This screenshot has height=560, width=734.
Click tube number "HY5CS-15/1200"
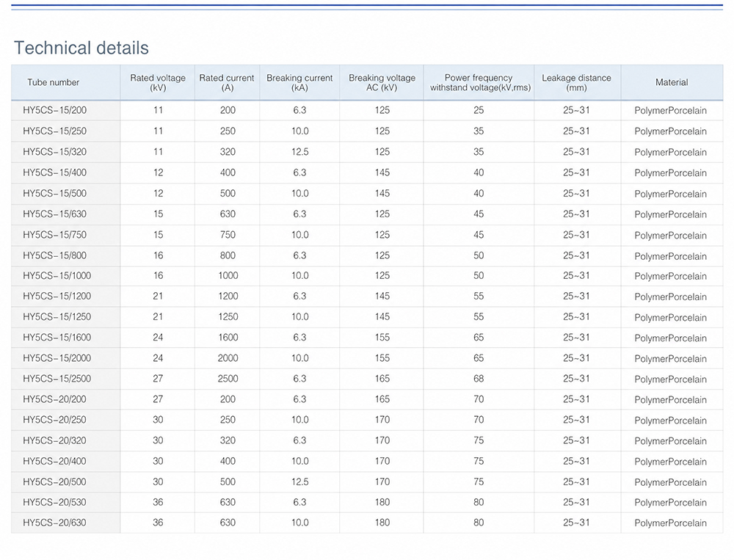(57, 296)
